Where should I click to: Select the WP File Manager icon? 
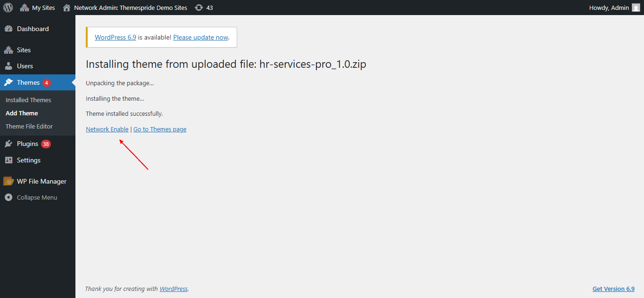(x=8, y=181)
